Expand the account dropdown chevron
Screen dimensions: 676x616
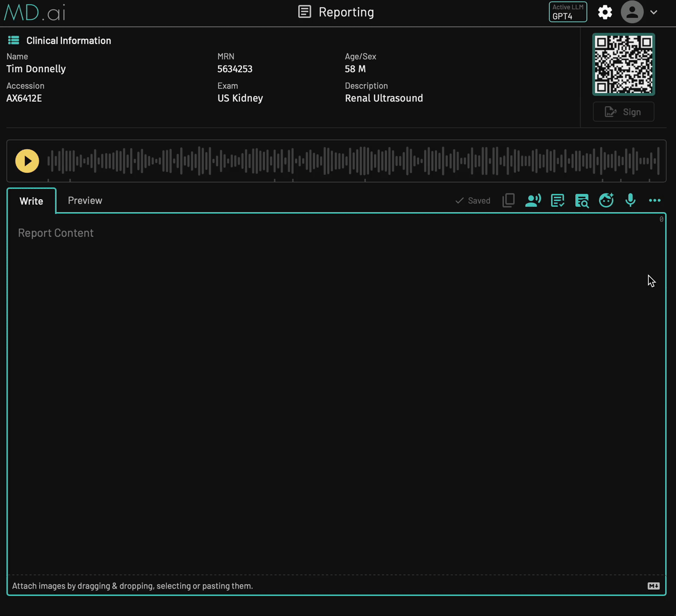654,12
